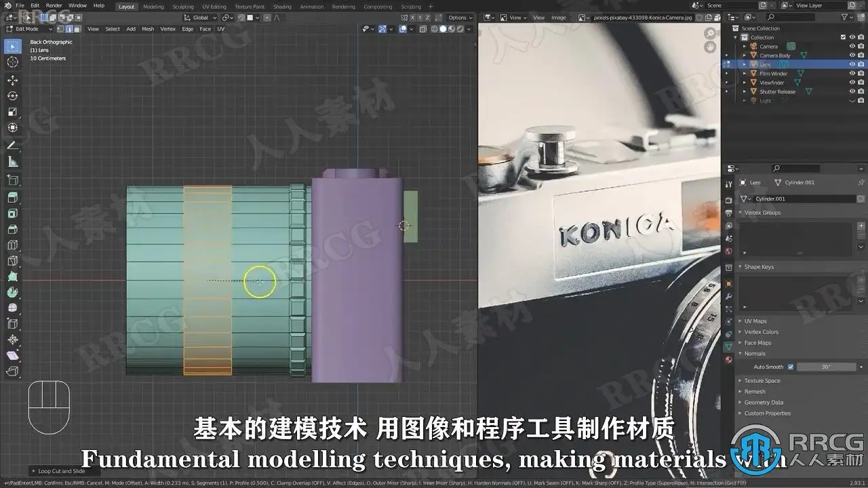
Task: Select the Loop Cut tool
Action: point(12,245)
